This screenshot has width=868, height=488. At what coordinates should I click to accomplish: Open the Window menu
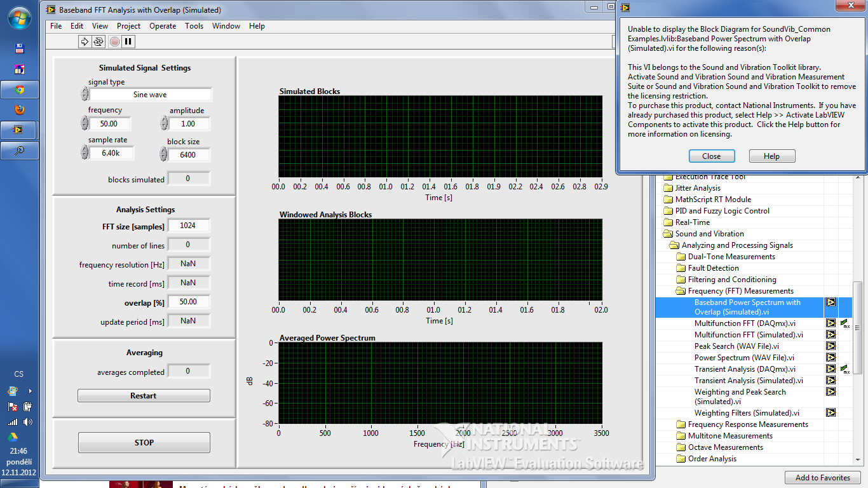point(226,26)
